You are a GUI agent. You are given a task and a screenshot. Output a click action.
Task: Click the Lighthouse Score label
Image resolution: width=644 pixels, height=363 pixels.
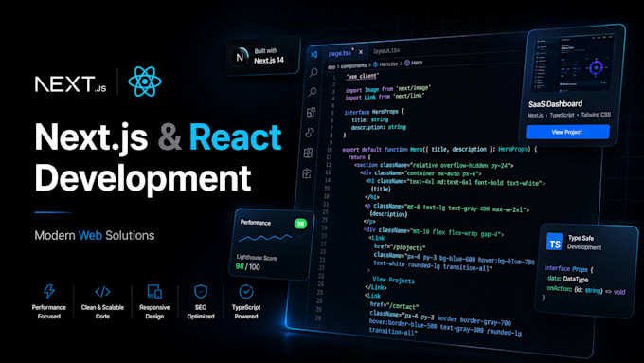[257, 258]
